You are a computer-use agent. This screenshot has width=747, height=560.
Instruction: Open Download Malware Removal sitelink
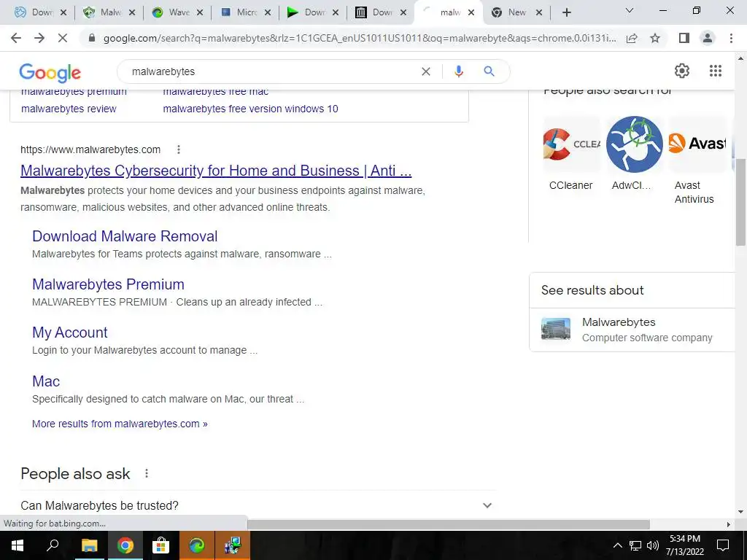(x=125, y=236)
